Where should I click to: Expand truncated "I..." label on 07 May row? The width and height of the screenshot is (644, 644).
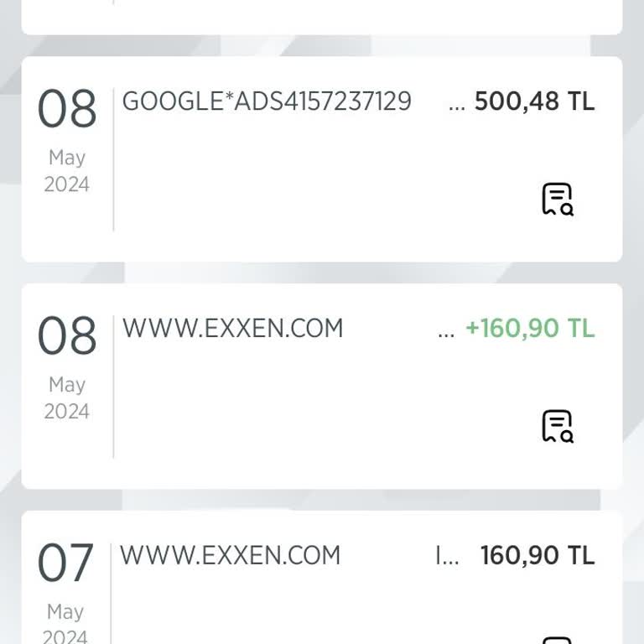point(447,556)
